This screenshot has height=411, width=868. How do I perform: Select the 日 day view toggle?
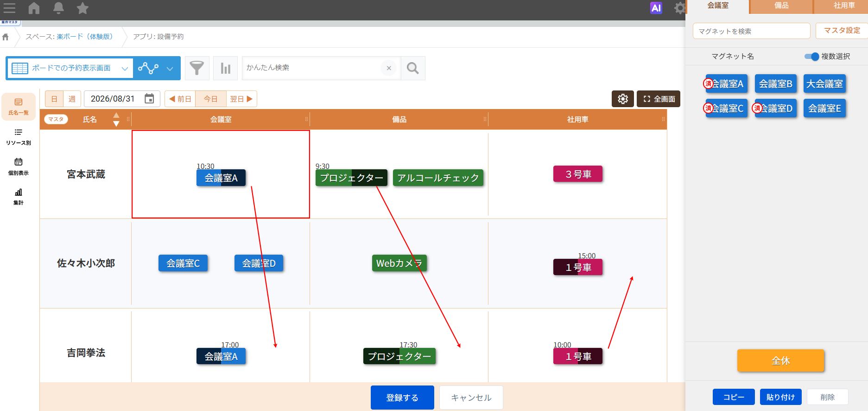[54, 99]
